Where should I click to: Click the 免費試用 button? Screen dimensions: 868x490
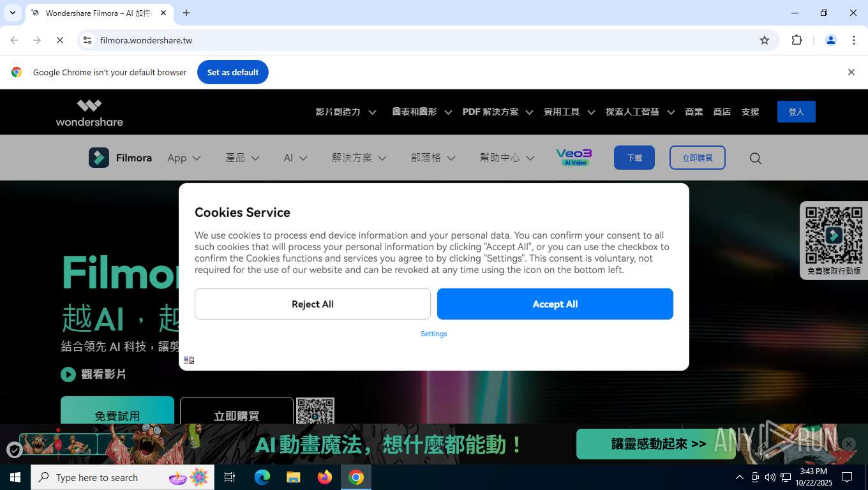[x=117, y=412]
